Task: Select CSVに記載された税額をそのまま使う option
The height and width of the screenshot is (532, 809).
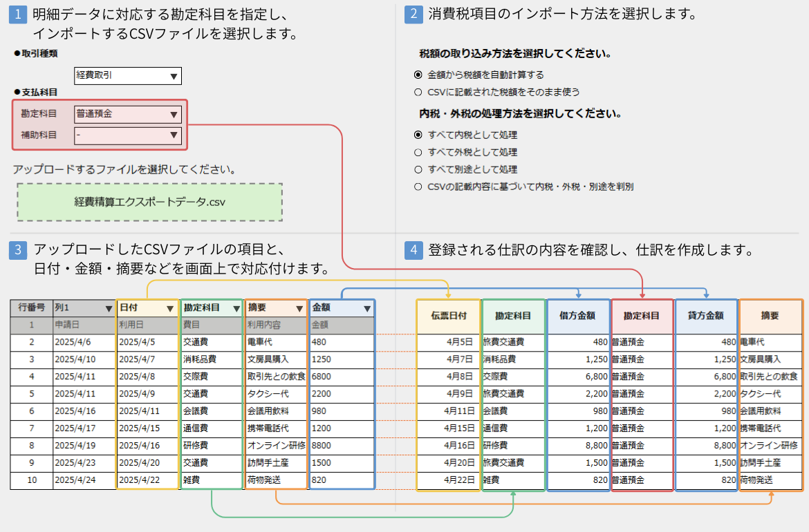Action: click(418, 92)
